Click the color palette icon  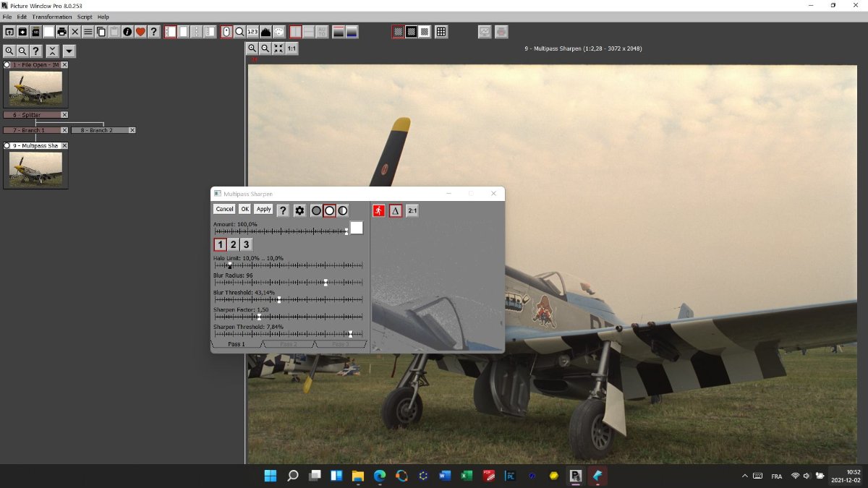[x=278, y=32]
